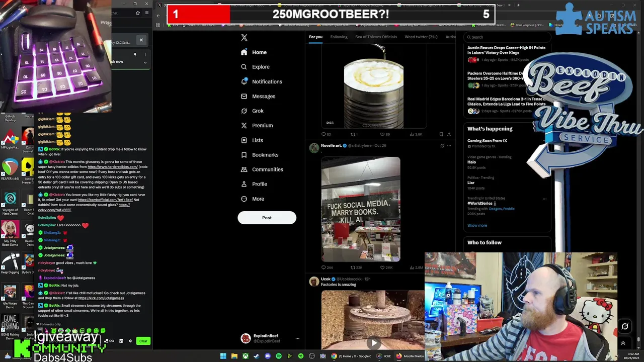Image resolution: width=644 pixels, height=362 pixels.
Task: Open Grok from the sidebar
Action: [x=252, y=111]
